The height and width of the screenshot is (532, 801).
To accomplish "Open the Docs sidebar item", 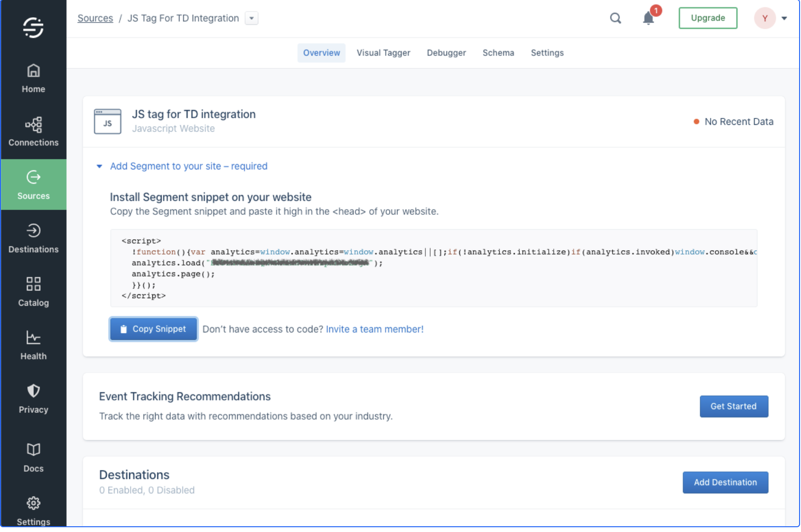I will tap(33, 457).
